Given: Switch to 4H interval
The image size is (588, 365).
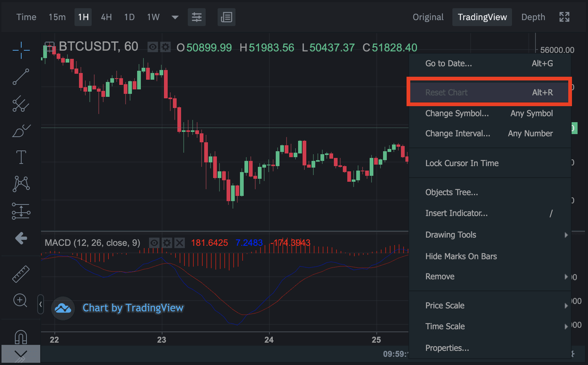Looking at the screenshot, I should pos(106,17).
